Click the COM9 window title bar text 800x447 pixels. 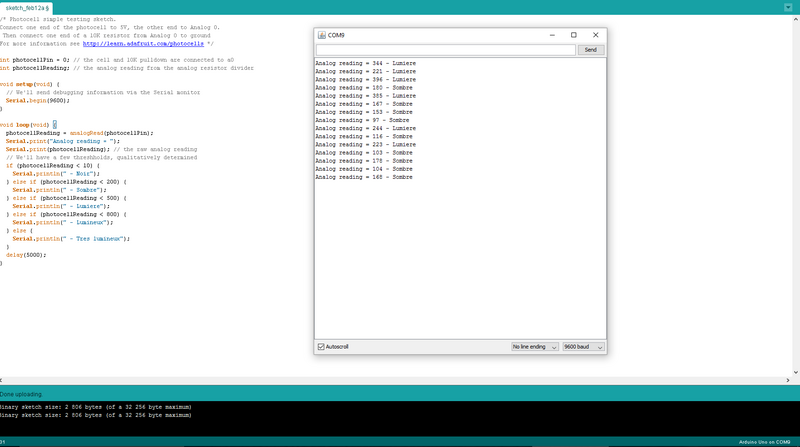pyautogui.click(x=339, y=35)
